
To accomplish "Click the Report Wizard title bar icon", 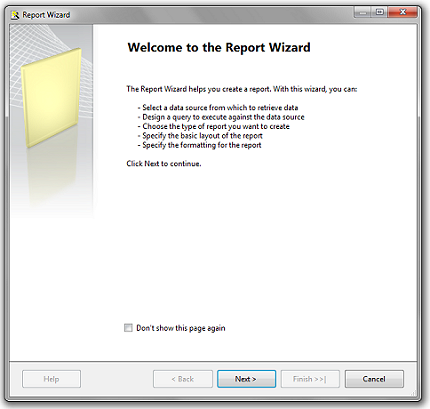I will coord(15,15).
